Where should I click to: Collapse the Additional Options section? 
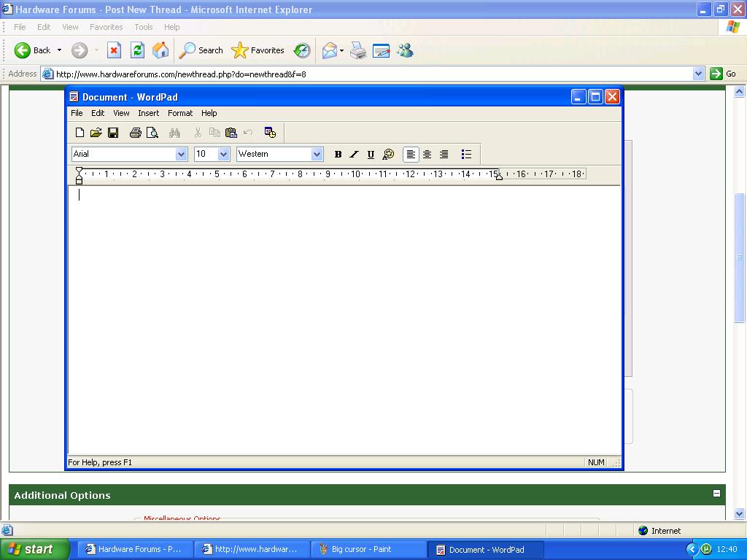coord(716,494)
